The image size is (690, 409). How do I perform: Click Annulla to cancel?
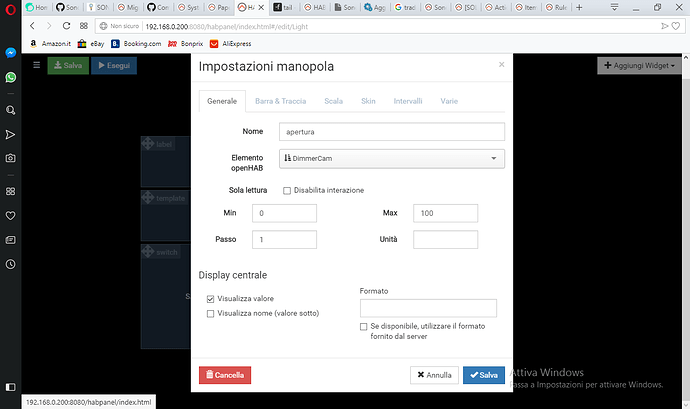[x=434, y=375]
